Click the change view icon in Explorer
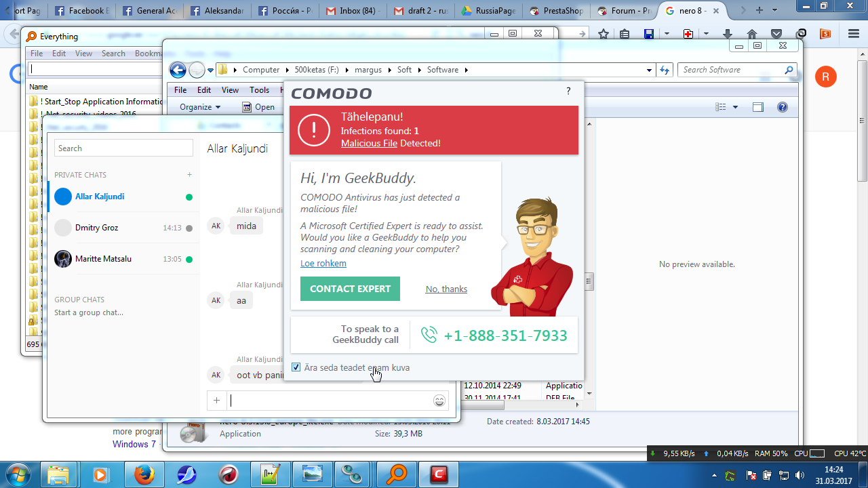The height and width of the screenshot is (488, 868). click(x=721, y=107)
